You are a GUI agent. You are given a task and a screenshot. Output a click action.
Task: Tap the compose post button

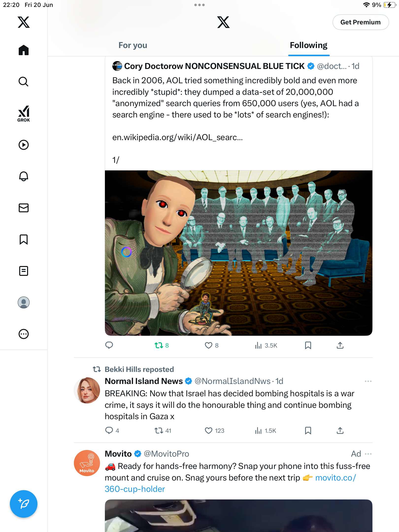click(x=24, y=504)
